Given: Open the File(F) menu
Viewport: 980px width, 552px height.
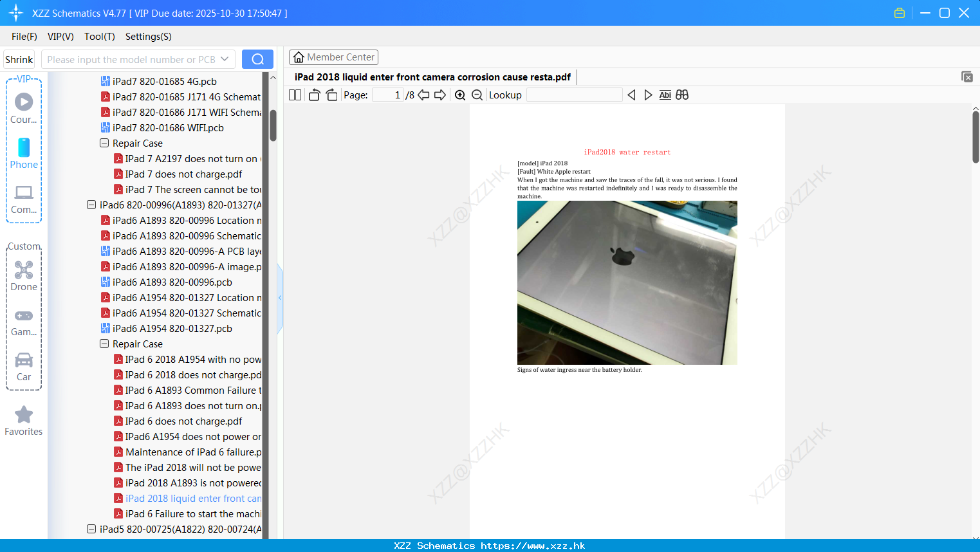Looking at the screenshot, I should (24, 37).
